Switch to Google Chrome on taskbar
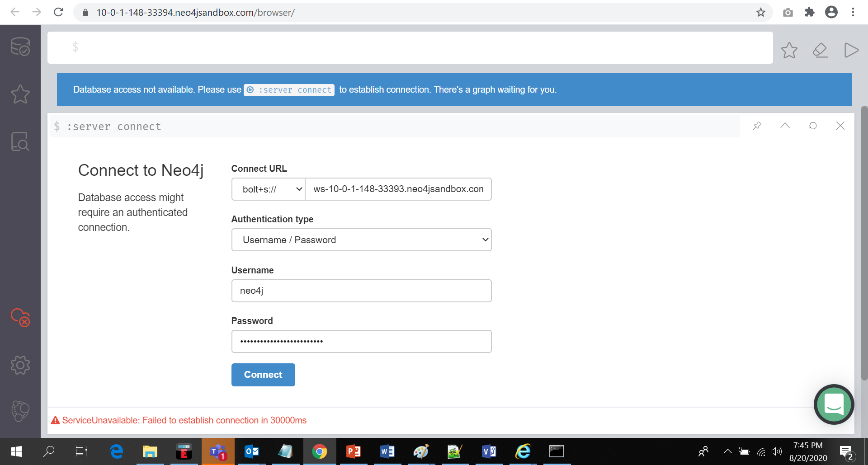This screenshot has width=868, height=465. 320,451
